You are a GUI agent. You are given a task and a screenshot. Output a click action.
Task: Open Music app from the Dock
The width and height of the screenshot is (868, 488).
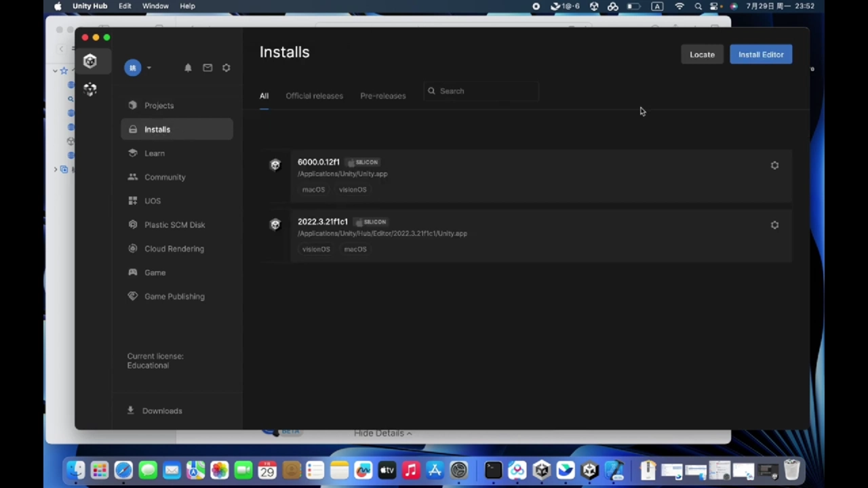411,470
